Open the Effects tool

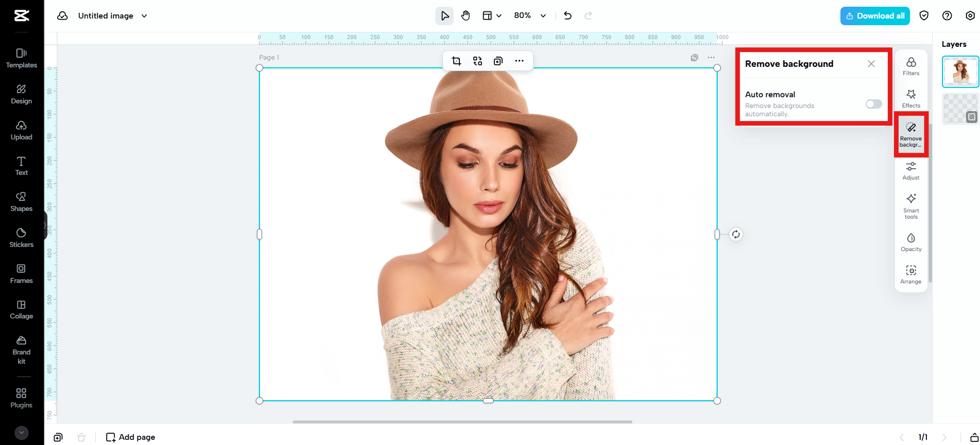pyautogui.click(x=911, y=99)
